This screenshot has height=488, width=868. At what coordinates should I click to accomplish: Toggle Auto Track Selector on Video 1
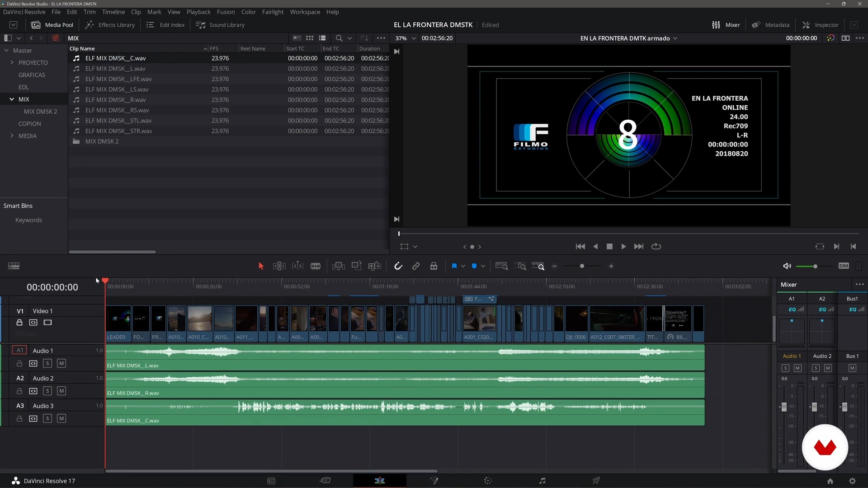pos(33,322)
